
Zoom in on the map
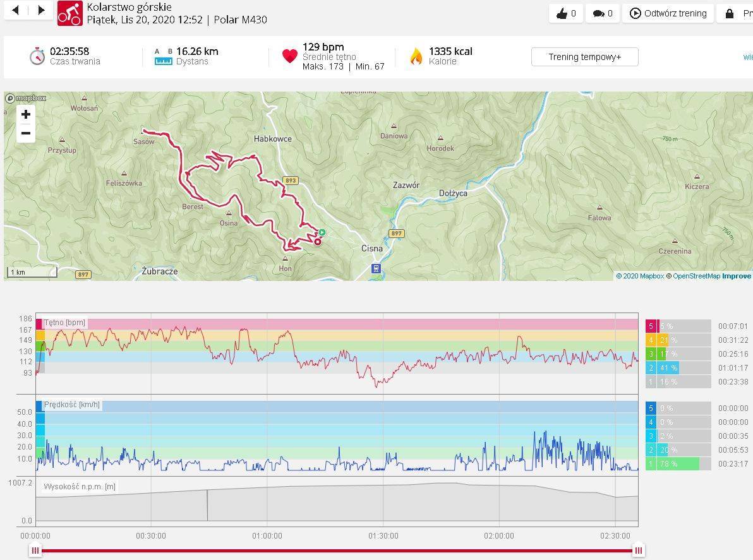coord(26,114)
